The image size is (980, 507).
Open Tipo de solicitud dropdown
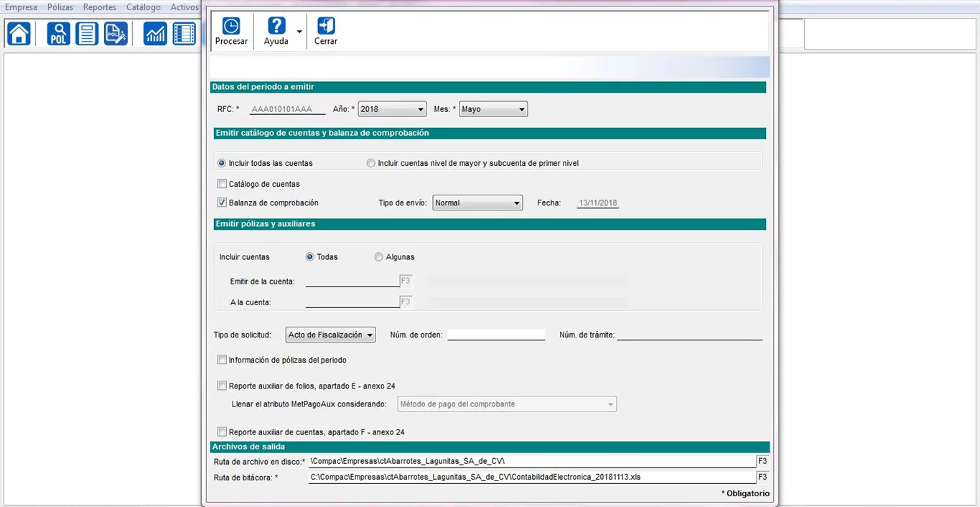(x=330, y=335)
